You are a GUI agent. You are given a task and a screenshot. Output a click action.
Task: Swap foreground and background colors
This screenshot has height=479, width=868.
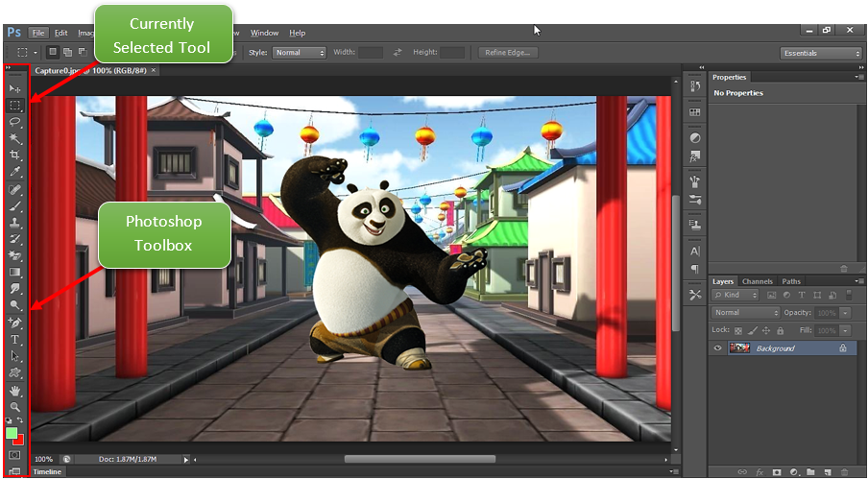(20, 420)
